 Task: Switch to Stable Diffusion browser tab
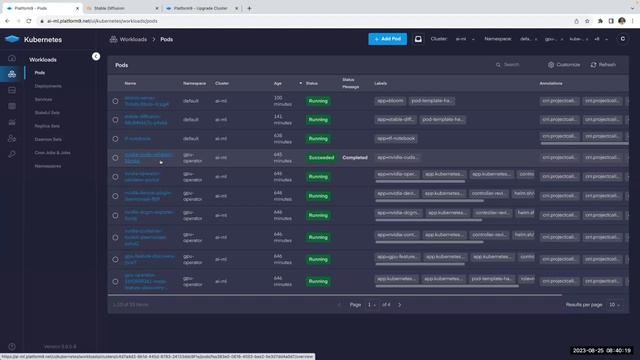pos(122,8)
